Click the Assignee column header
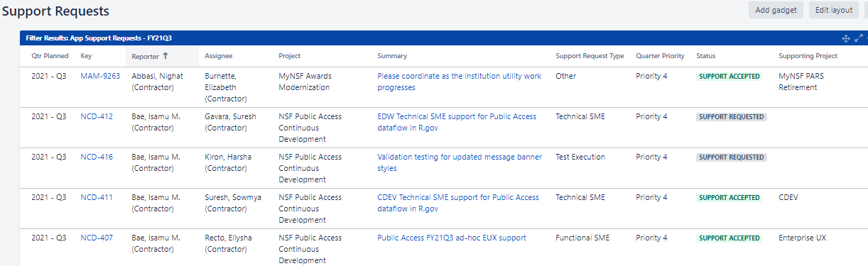The width and height of the screenshot is (868, 266). tap(218, 55)
